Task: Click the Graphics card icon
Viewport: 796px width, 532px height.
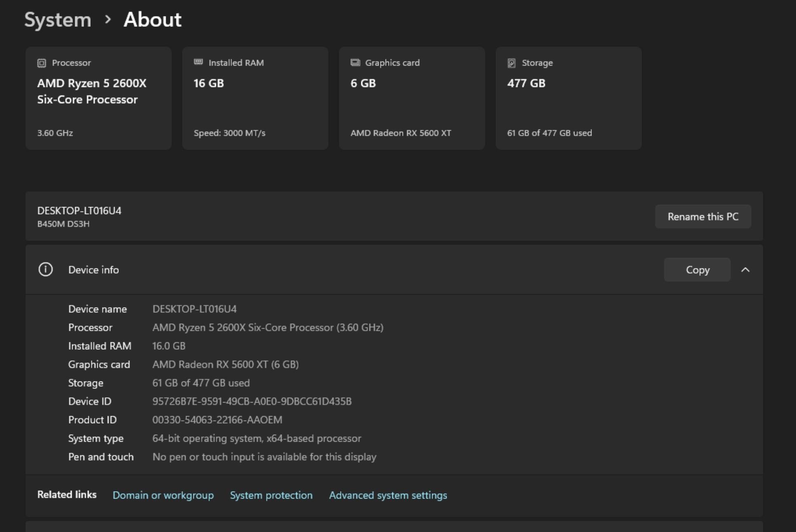Action: [355, 63]
